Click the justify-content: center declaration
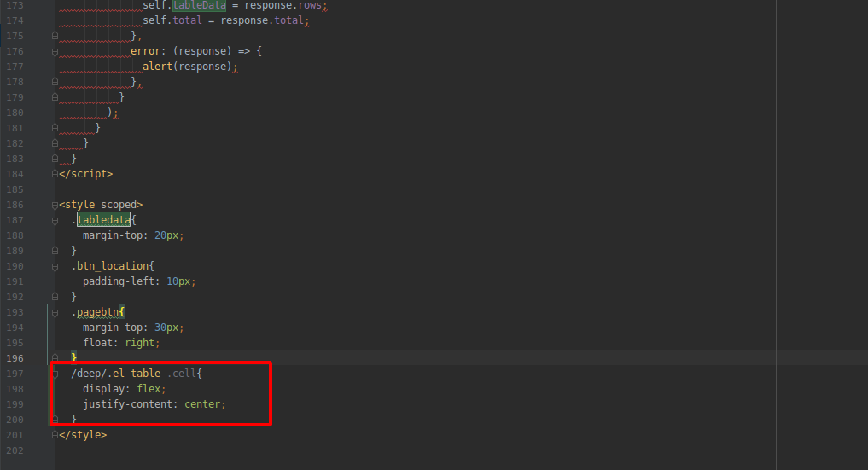Screen dimensions: 868x470 tap(154, 404)
